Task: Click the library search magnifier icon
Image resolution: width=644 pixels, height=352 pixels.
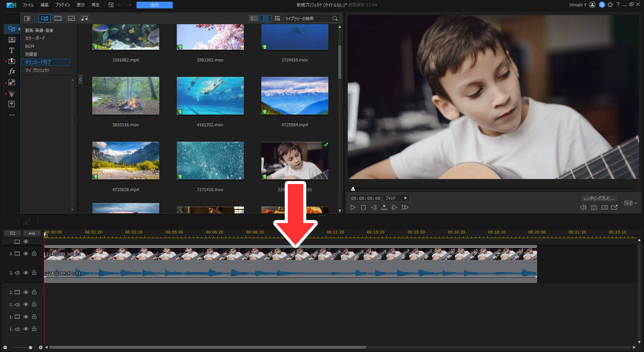Action: coord(335,18)
